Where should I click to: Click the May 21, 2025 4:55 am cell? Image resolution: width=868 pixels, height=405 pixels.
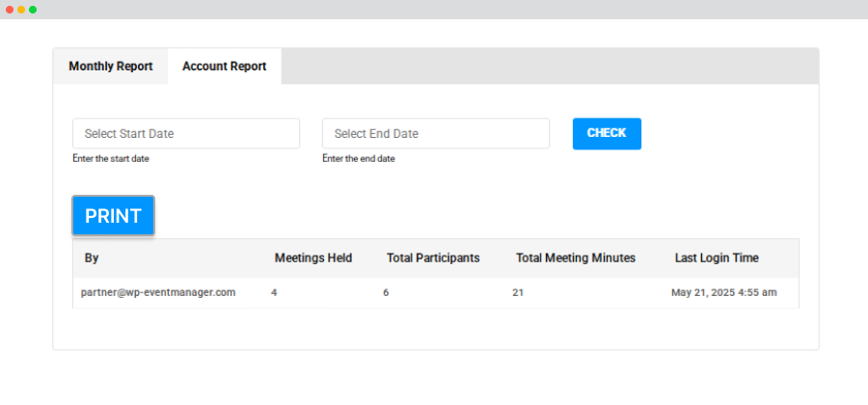tap(724, 293)
